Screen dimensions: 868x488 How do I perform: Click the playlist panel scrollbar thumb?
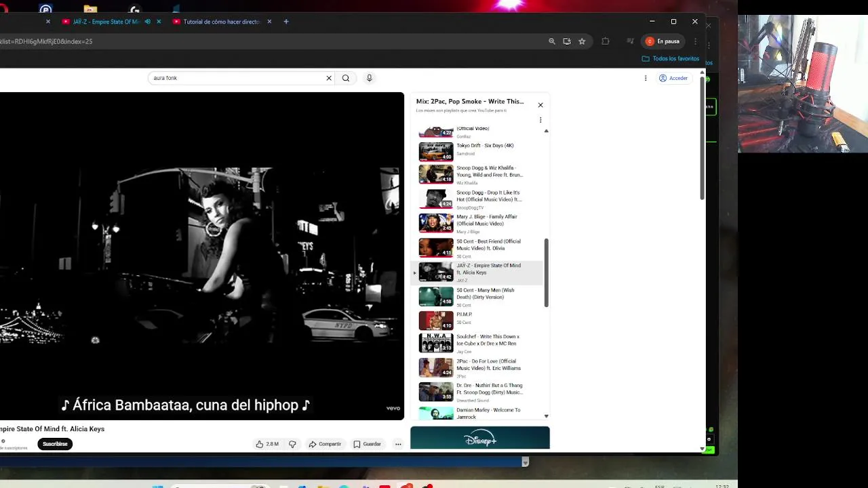tap(546, 272)
